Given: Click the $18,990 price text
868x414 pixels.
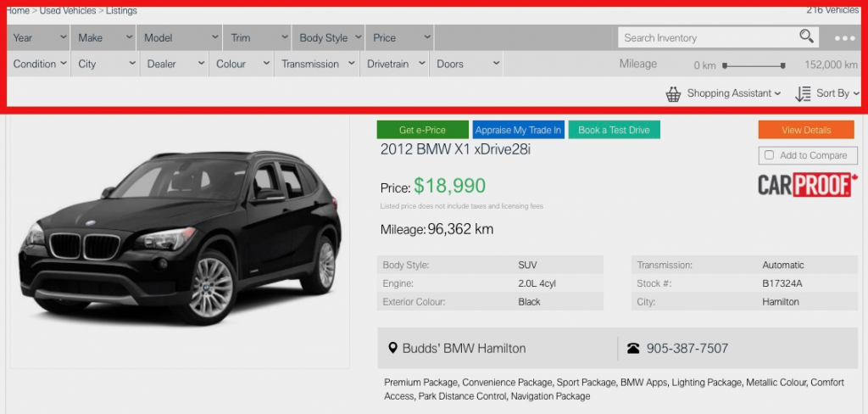Looking at the screenshot, I should pos(449,187).
